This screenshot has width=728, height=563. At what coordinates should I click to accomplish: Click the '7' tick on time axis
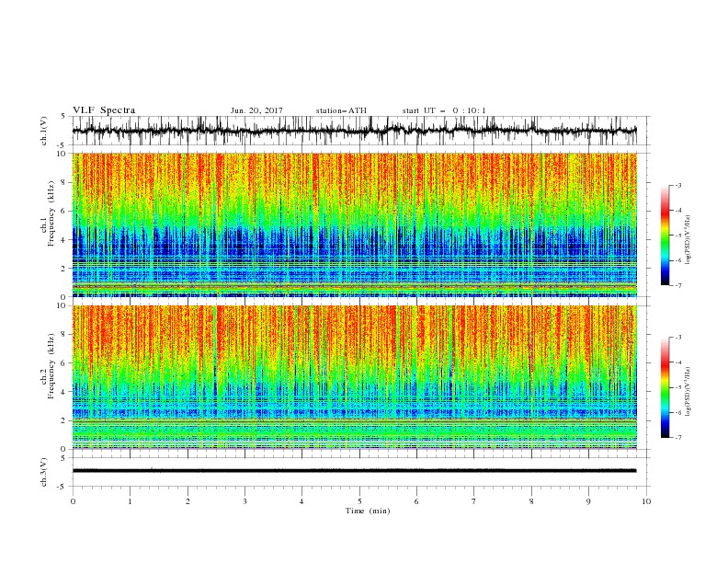tap(473, 501)
